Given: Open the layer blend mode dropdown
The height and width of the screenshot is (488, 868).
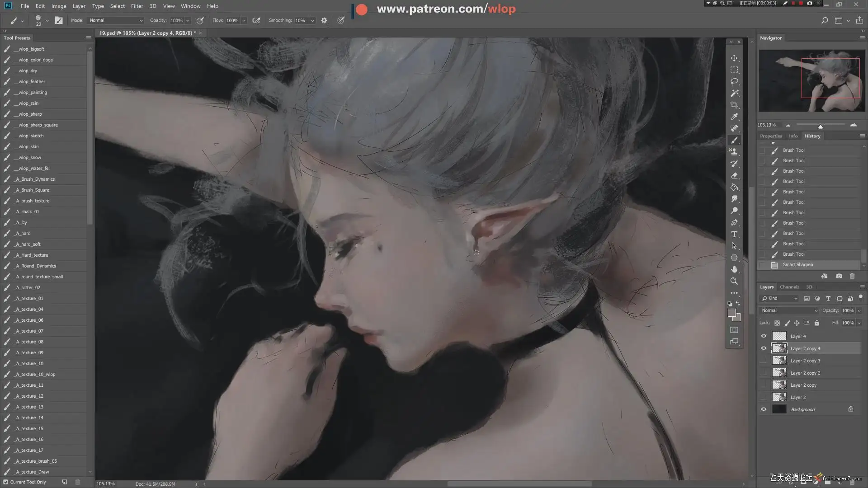Looking at the screenshot, I should coord(789,310).
